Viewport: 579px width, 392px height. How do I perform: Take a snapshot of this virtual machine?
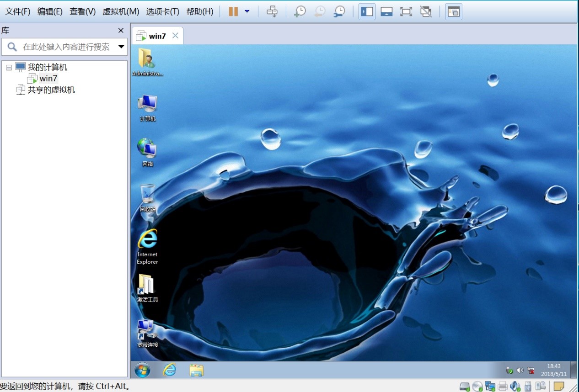300,11
